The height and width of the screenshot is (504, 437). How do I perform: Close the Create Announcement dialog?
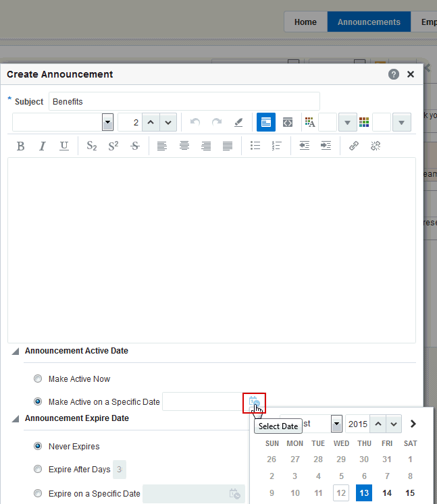pos(411,74)
